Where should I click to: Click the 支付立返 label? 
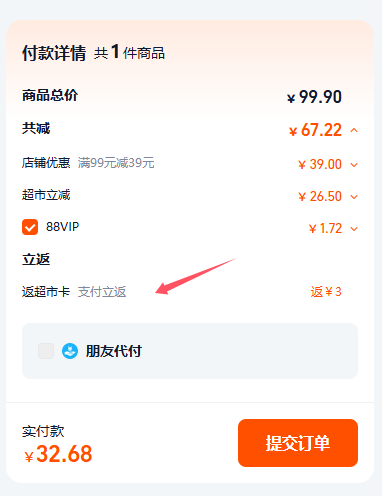(x=102, y=292)
